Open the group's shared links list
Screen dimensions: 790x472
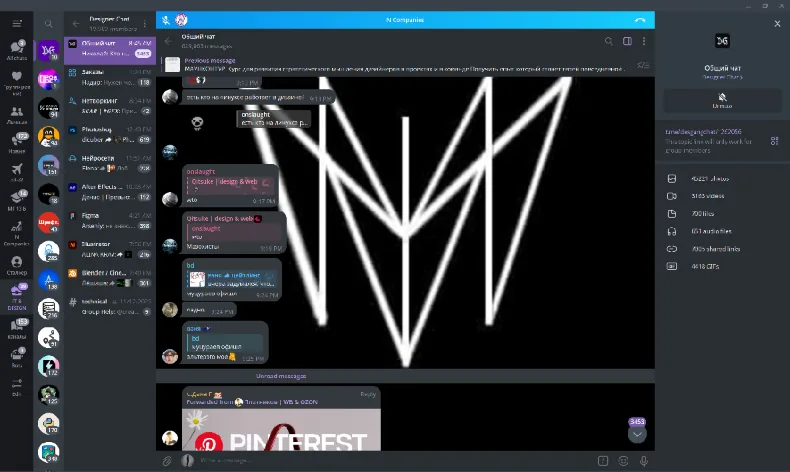(x=715, y=249)
